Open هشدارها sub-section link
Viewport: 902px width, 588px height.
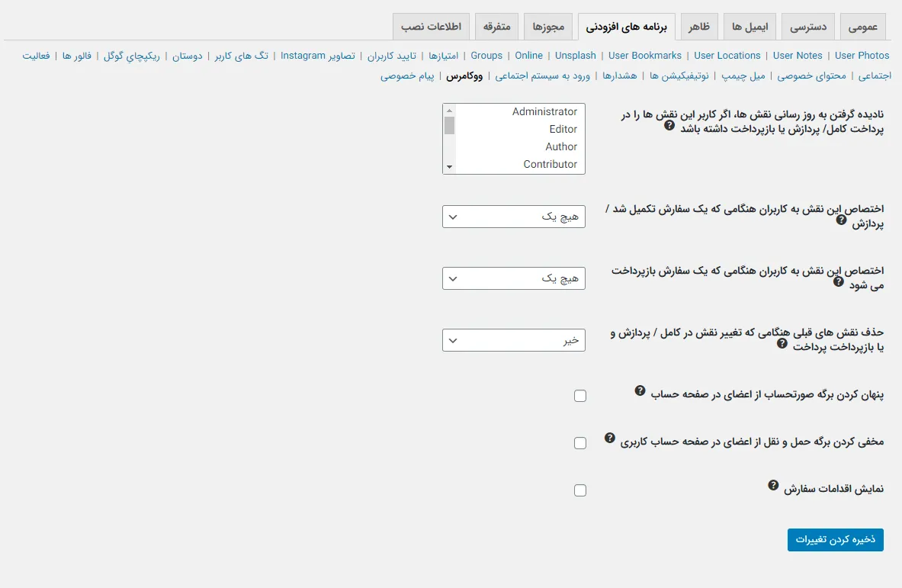620,76
